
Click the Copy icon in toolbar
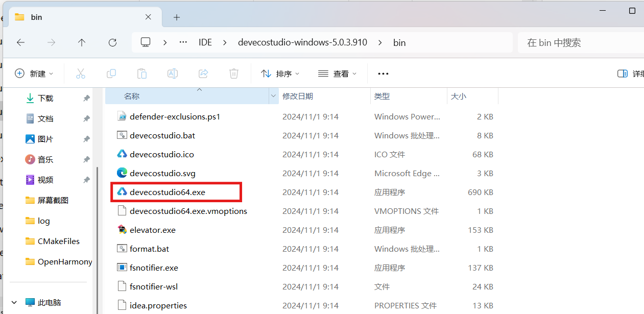click(111, 74)
